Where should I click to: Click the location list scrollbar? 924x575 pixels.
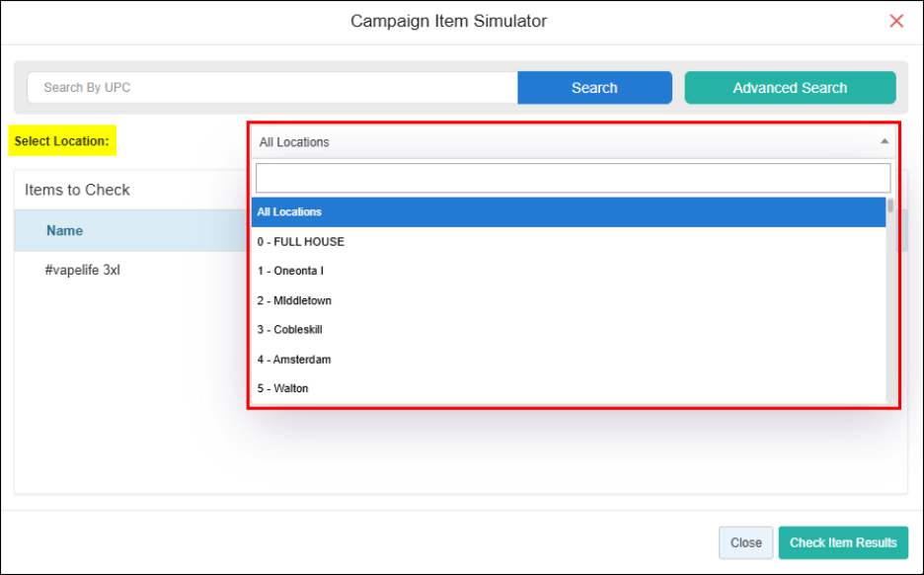[x=890, y=296]
